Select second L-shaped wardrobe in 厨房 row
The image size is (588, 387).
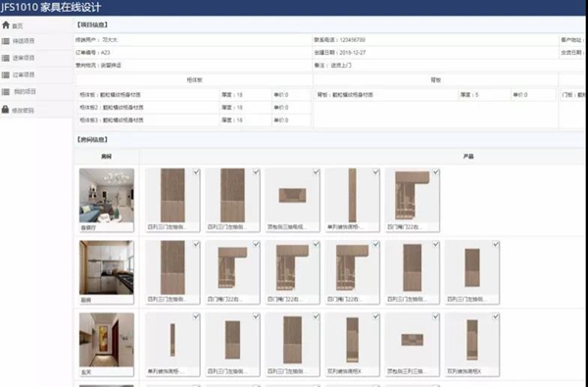pos(292,267)
